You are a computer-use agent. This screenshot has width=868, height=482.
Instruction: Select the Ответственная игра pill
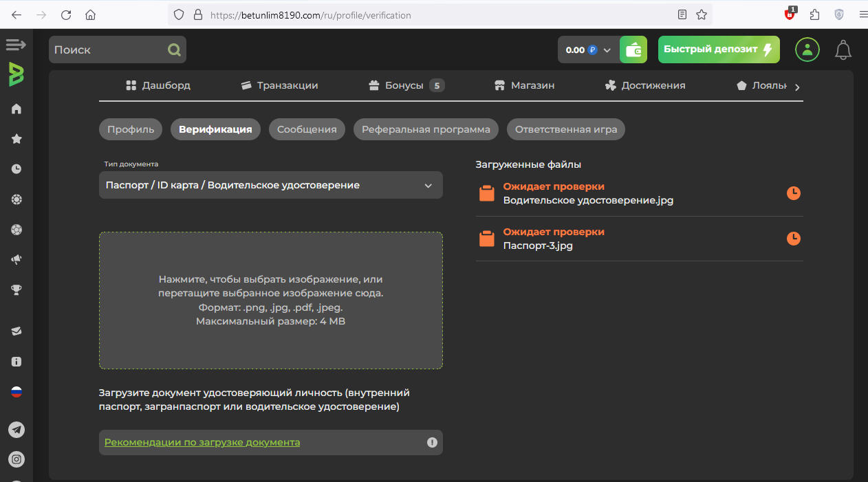point(565,129)
